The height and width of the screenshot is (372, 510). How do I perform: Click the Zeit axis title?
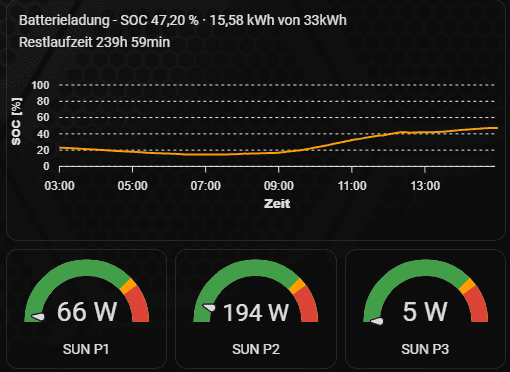coord(277,204)
